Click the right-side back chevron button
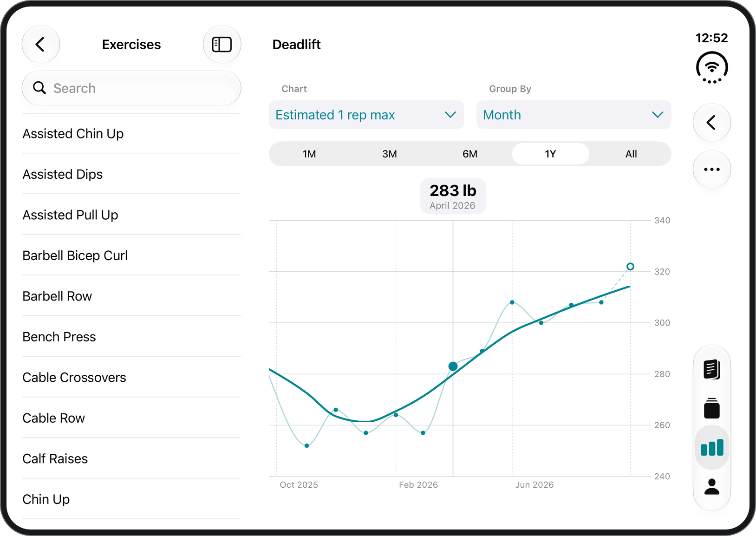 [712, 123]
